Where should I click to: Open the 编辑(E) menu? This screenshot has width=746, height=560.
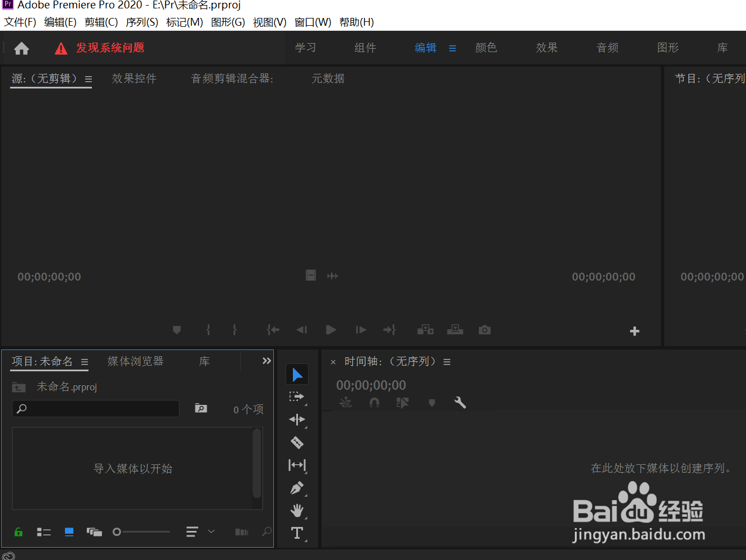click(x=60, y=22)
